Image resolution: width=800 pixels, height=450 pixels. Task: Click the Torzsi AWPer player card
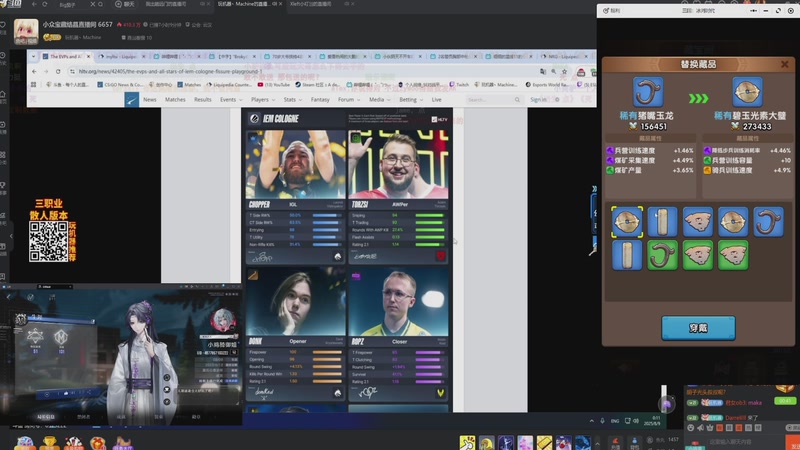click(x=398, y=197)
